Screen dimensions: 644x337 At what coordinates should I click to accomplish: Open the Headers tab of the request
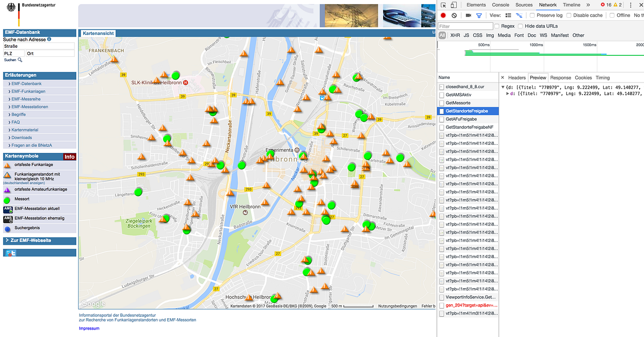tap(517, 78)
